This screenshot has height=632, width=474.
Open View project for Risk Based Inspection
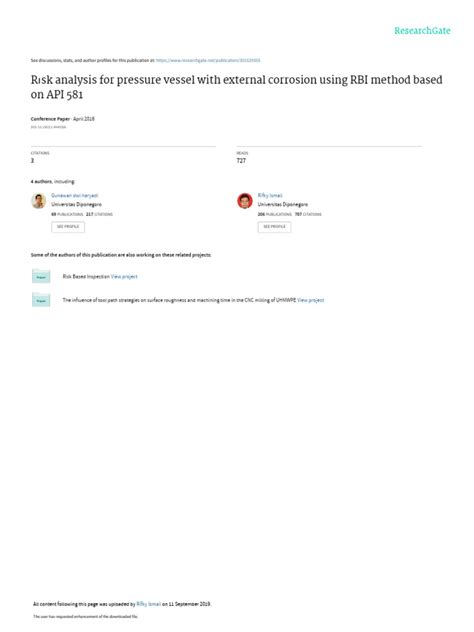click(x=124, y=276)
